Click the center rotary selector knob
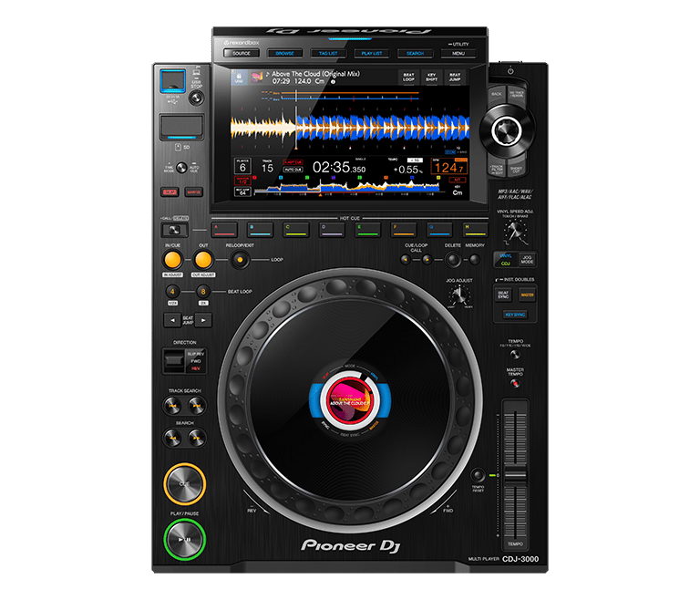Screen dimensions: 700x600 [507, 131]
